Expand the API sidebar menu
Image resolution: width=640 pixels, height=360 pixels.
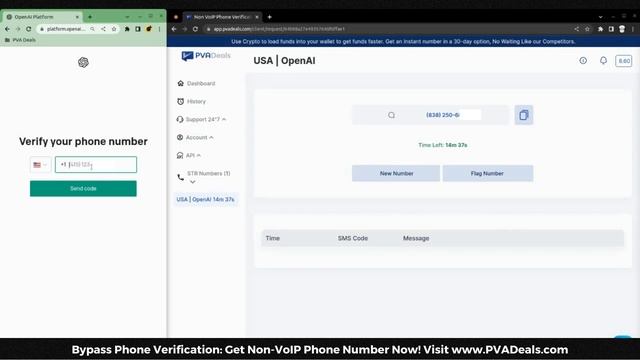(189, 156)
